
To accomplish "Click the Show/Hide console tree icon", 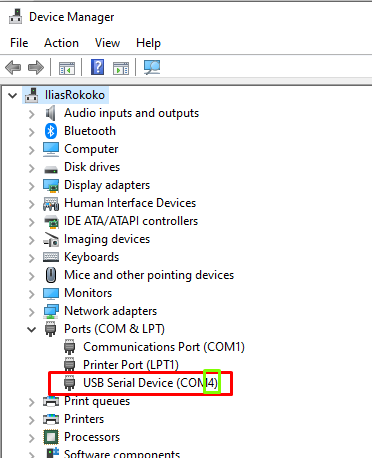I will click(x=67, y=68).
